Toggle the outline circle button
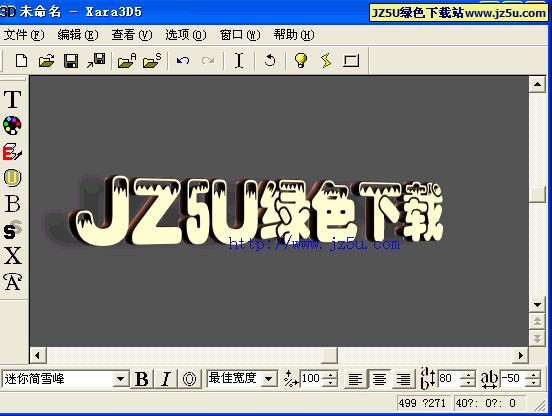 (189, 379)
